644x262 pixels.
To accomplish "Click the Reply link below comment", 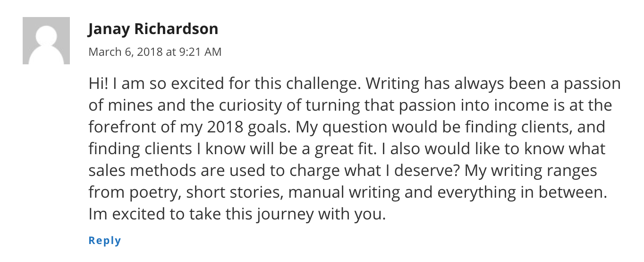I will pos(104,240).
